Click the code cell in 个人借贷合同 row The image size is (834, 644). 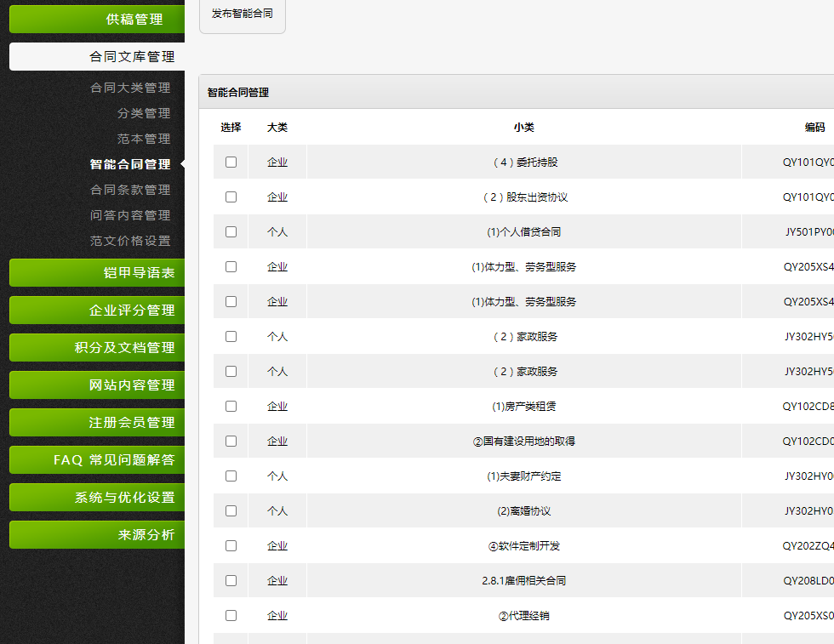(788, 232)
